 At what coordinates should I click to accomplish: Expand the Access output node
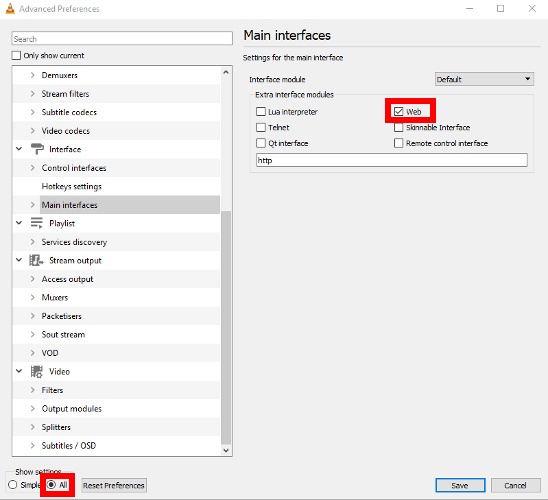click(x=33, y=279)
